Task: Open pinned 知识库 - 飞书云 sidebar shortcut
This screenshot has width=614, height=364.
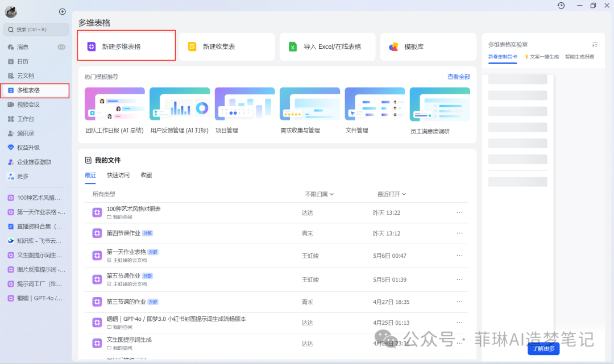Action: [35, 241]
